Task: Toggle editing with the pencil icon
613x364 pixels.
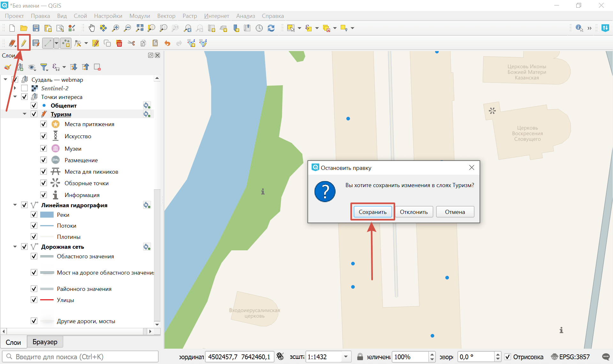Action: point(24,43)
